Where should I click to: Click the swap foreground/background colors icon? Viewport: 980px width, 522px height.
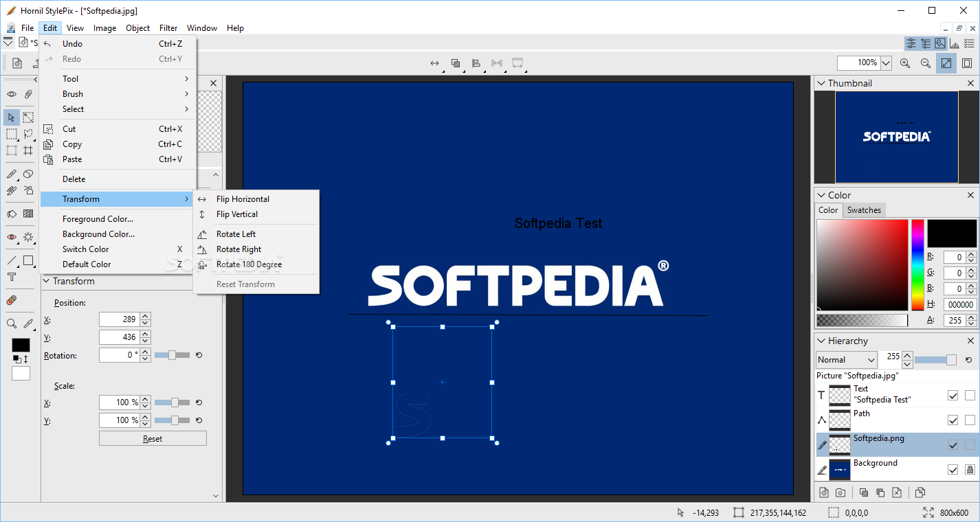coord(25,359)
